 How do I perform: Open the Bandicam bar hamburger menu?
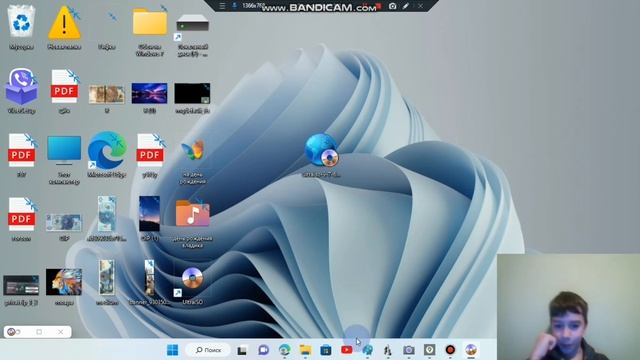pos(222,6)
